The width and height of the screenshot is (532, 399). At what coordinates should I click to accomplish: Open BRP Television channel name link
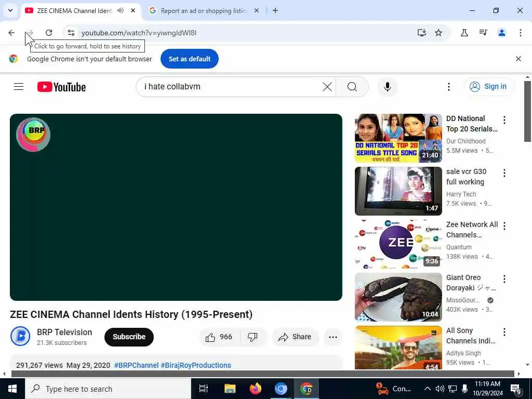[x=64, y=332]
